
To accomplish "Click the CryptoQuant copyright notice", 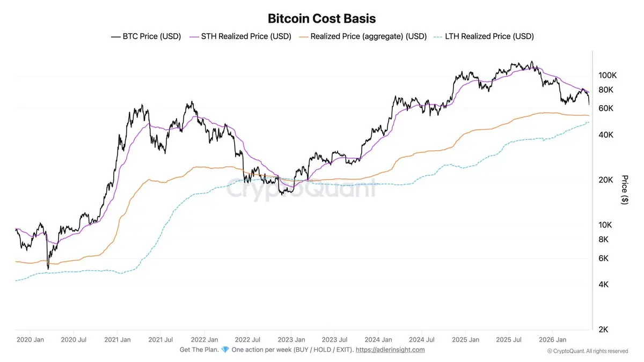I will point(588,351).
